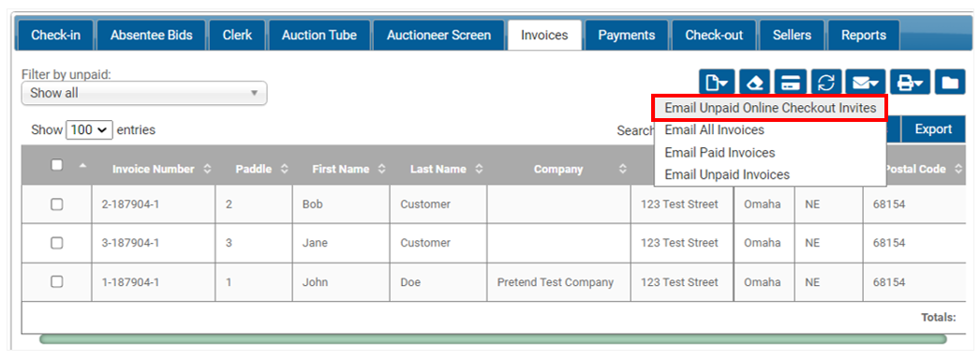
Task: Click invoice number 2-187904-1 cell
Action: click(x=153, y=204)
